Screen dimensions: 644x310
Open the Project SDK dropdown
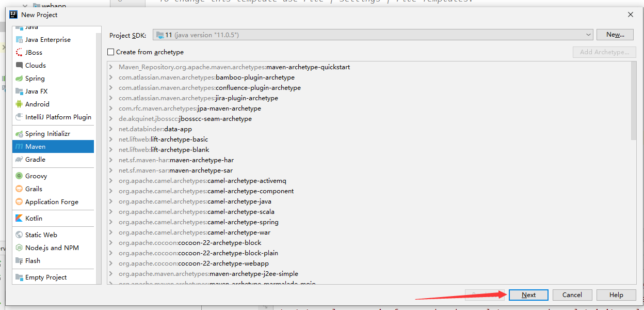[373, 35]
